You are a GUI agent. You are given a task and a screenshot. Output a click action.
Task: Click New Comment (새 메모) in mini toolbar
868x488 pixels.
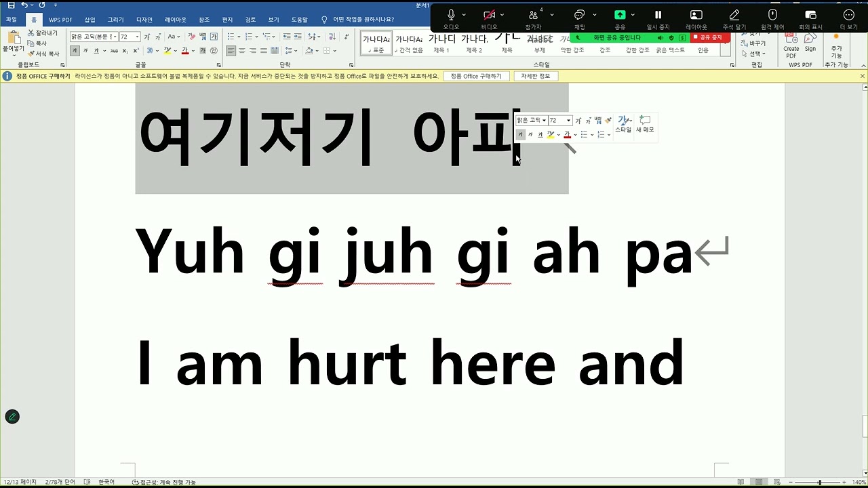tap(645, 124)
